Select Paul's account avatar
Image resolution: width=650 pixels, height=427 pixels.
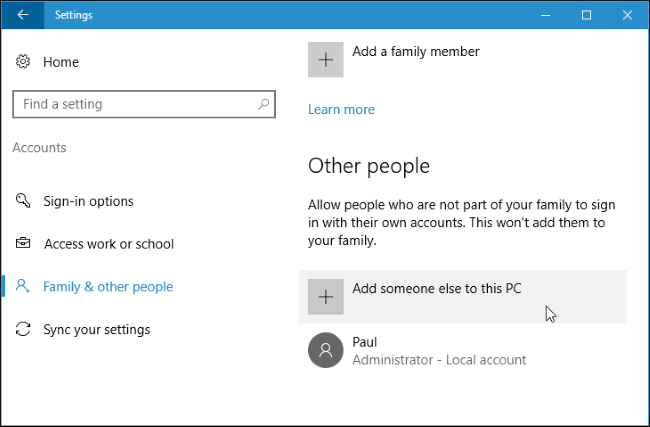[x=326, y=350]
